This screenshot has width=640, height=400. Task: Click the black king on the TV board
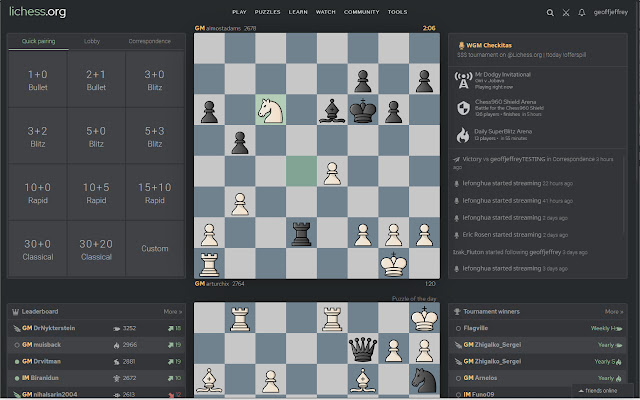[x=363, y=110]
